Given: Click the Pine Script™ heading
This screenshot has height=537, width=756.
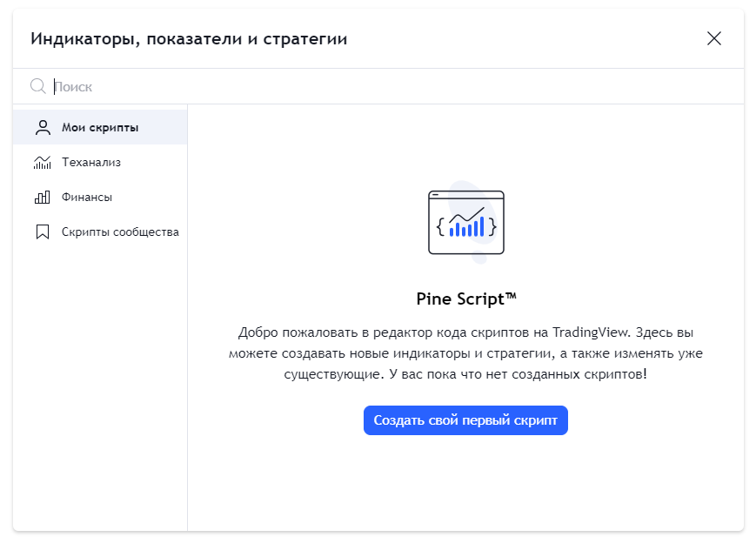Looking at the screenshot, I should (465, 298).
